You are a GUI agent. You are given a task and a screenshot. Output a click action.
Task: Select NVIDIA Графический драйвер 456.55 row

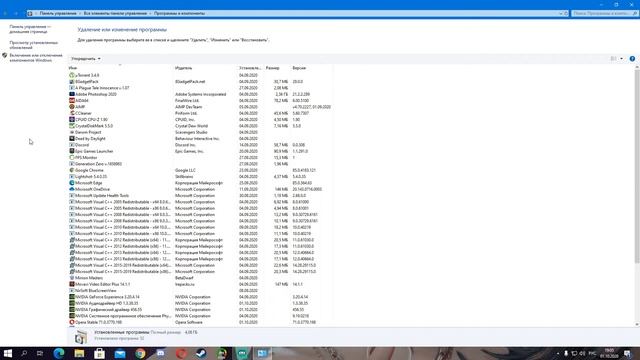coord(200,309)
